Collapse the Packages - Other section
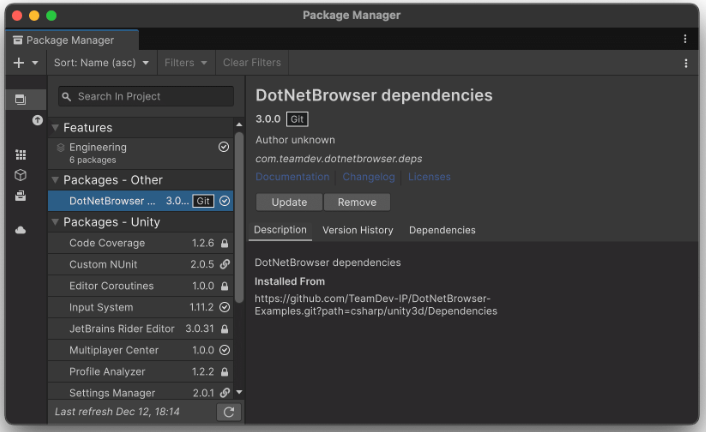Screen dimensions: 706x432 55,180
